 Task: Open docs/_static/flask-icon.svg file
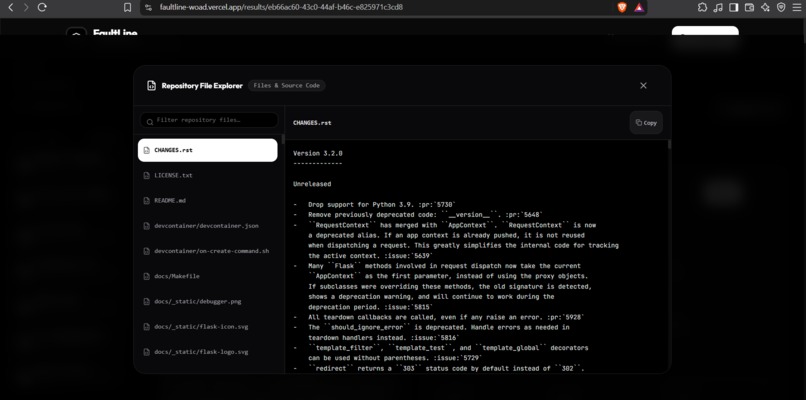208,326
